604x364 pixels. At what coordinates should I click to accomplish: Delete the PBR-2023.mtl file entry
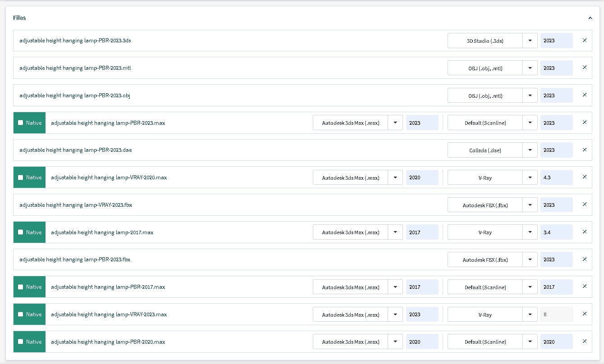[x=585, y=68]
